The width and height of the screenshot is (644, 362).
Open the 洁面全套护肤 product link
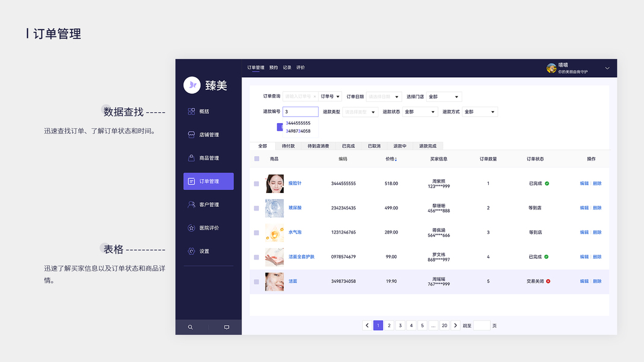point(301,257)
